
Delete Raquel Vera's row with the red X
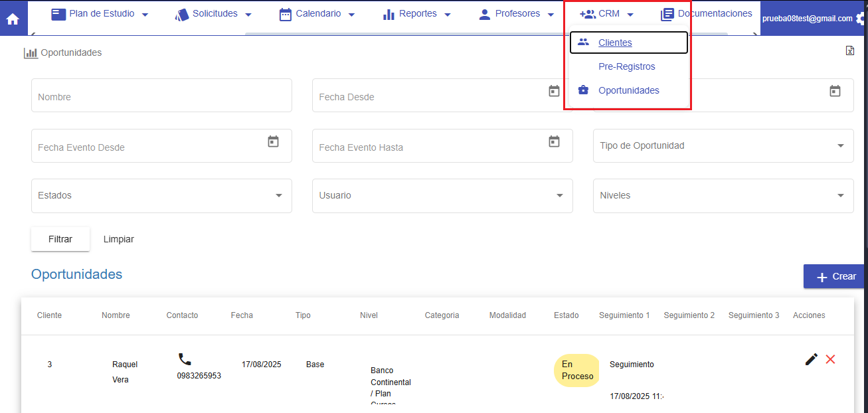coord(830,359)
